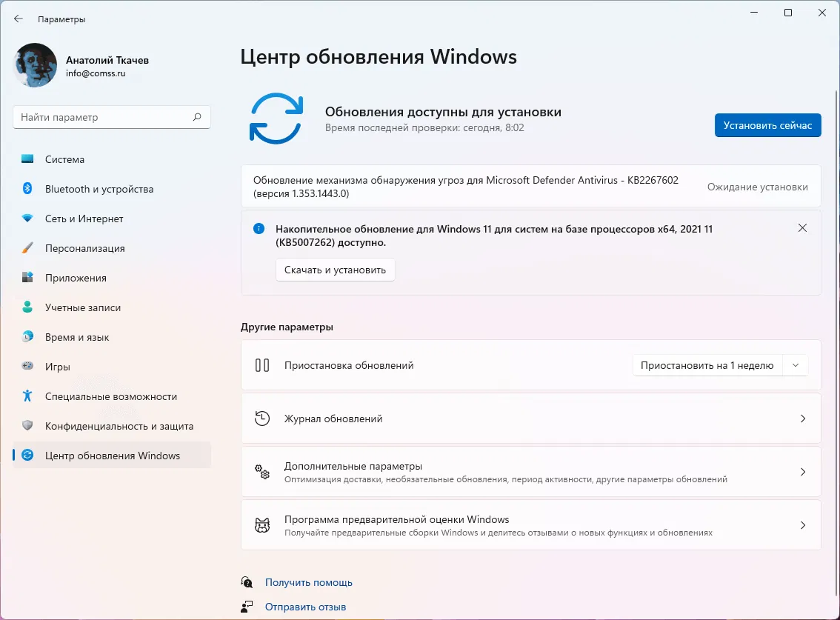Click the Установить сейчас button
This screenshot has height=620, width=840.
[x=767, y=125]
